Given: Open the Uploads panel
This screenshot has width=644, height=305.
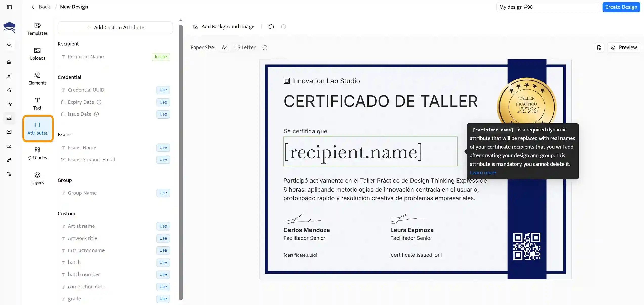Looking at the screenshot, I should [37, 54].
